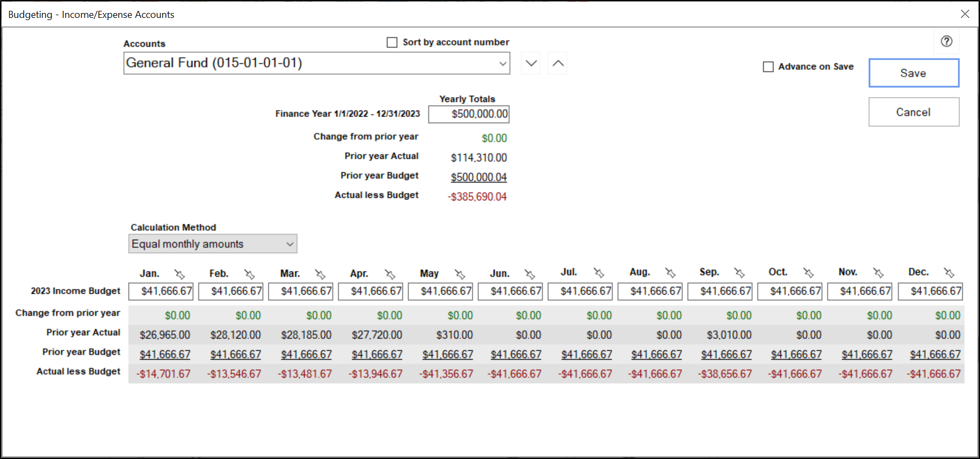The width and height of the screenshot is (980, 459).
Task: Go to next account with down chevron
Action: [531, 63]
